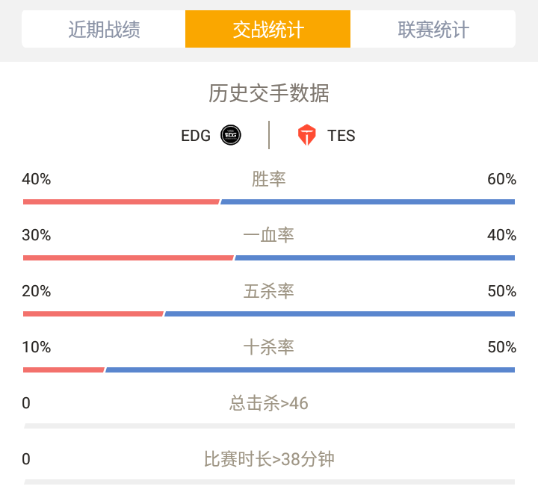Click the 十杀率 label
538x492 pixels.
pos(269,347)
